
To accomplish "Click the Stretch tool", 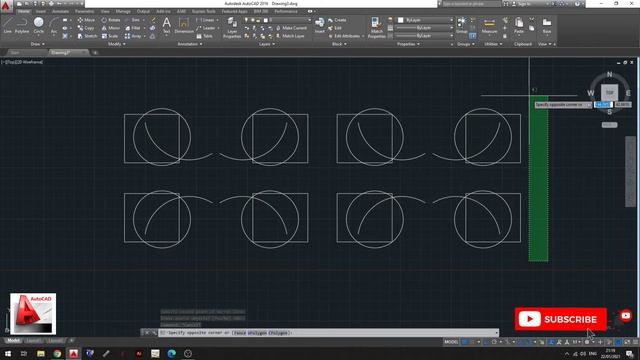I will [87, 36].
